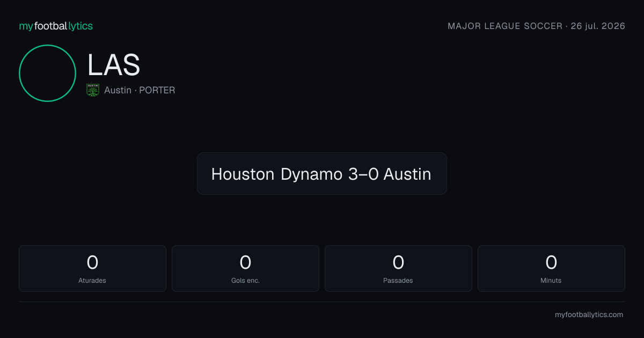The width and height of the screenshot is (644, 338).
Task: Click the zero value above Gols enc.
Action: point(245,262)
